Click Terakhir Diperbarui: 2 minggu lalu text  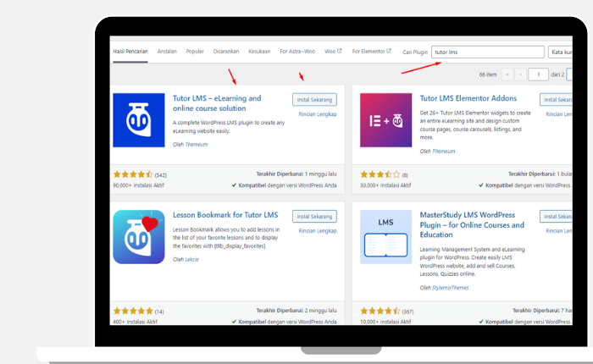tap(296, 311)
